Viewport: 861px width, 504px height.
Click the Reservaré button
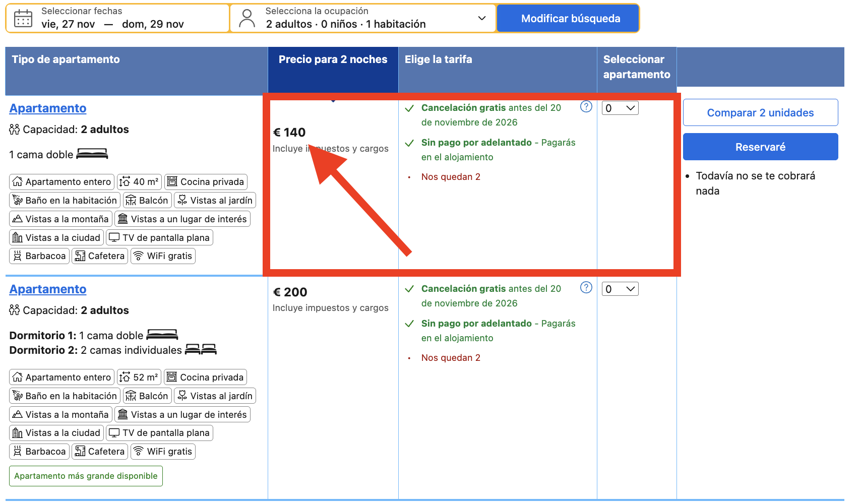[760, 147]
